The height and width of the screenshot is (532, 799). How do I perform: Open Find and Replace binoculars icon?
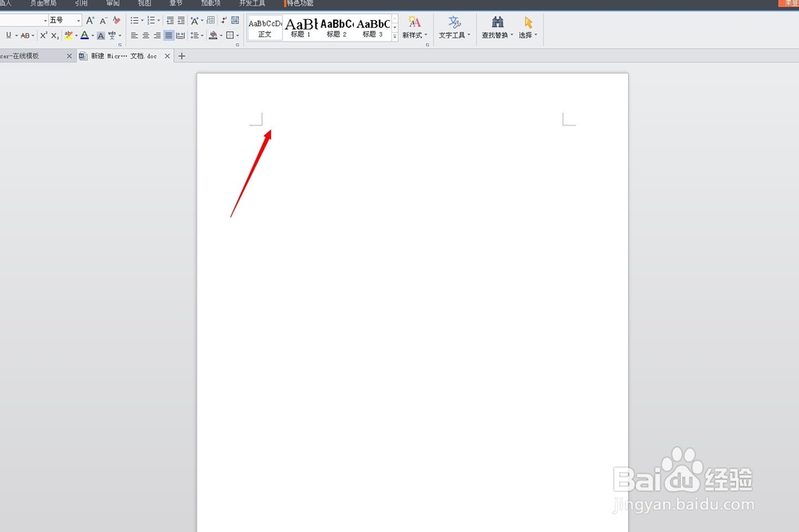pyautogui.click(x=497, y=22)
